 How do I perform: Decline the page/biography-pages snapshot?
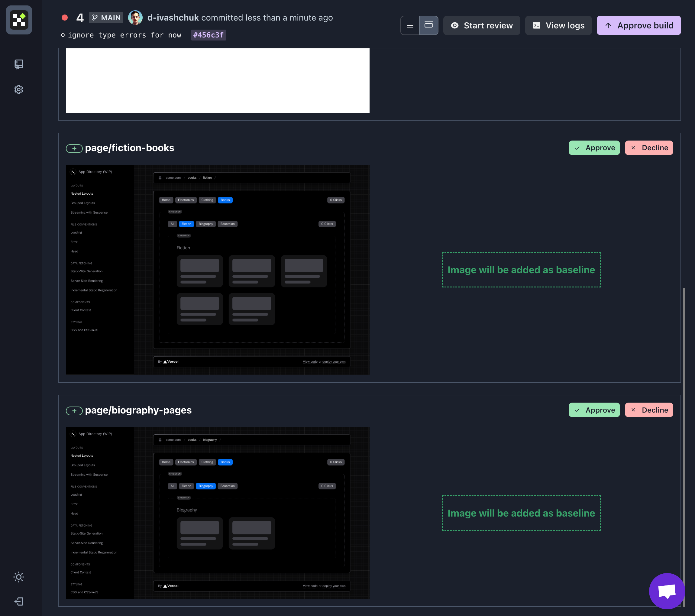point(649,410)
